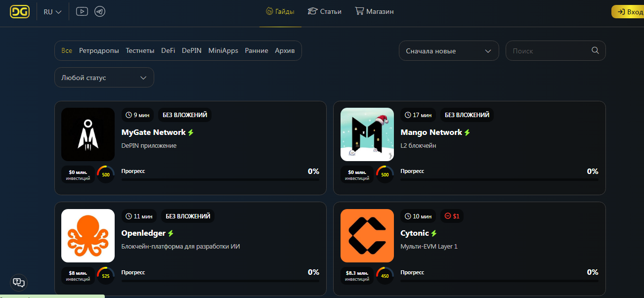
Task: Click the 9 мин time badge
Action: tap(138, 115)
